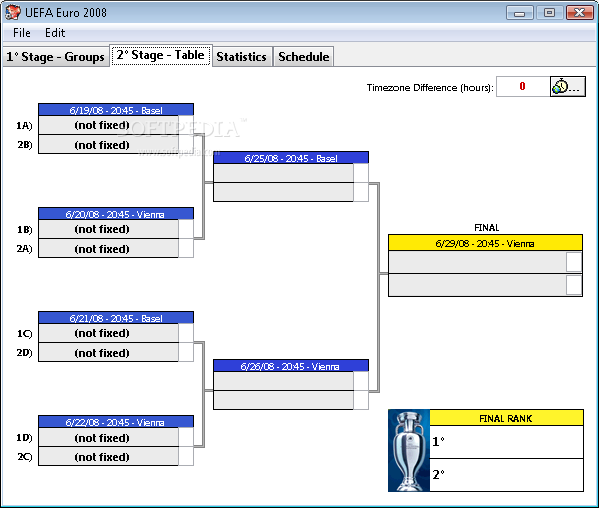Open the timezone clock settings button
599x508 pixels.
[x=567, y=87]
